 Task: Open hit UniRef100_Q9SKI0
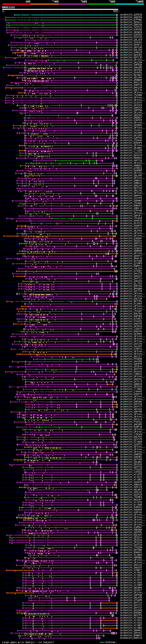pyautogui.click(x=131, y=22)
